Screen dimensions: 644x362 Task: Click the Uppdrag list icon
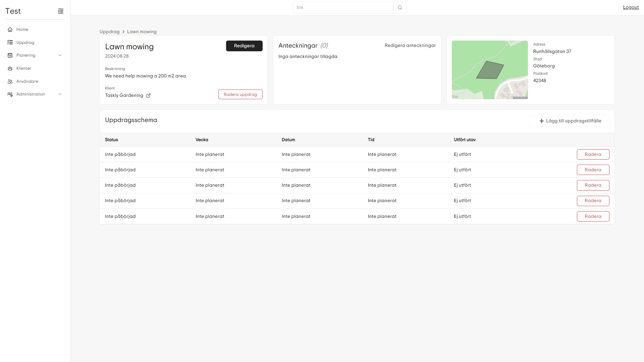click(10, 43)
